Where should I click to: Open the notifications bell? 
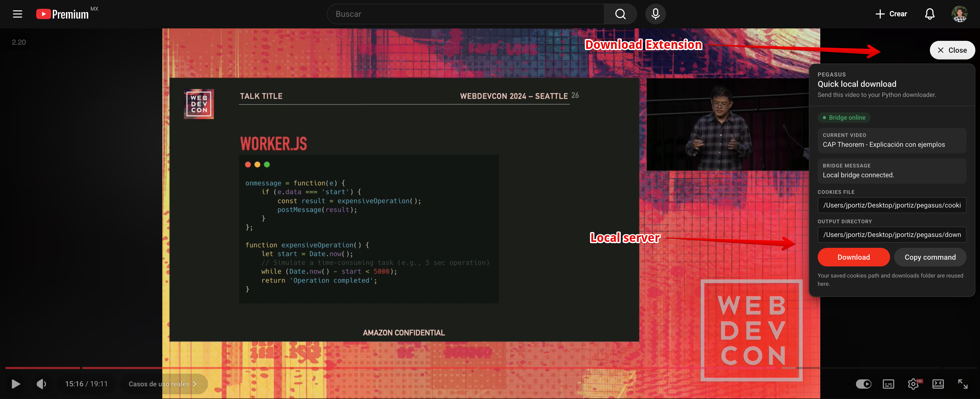point(929,14)
